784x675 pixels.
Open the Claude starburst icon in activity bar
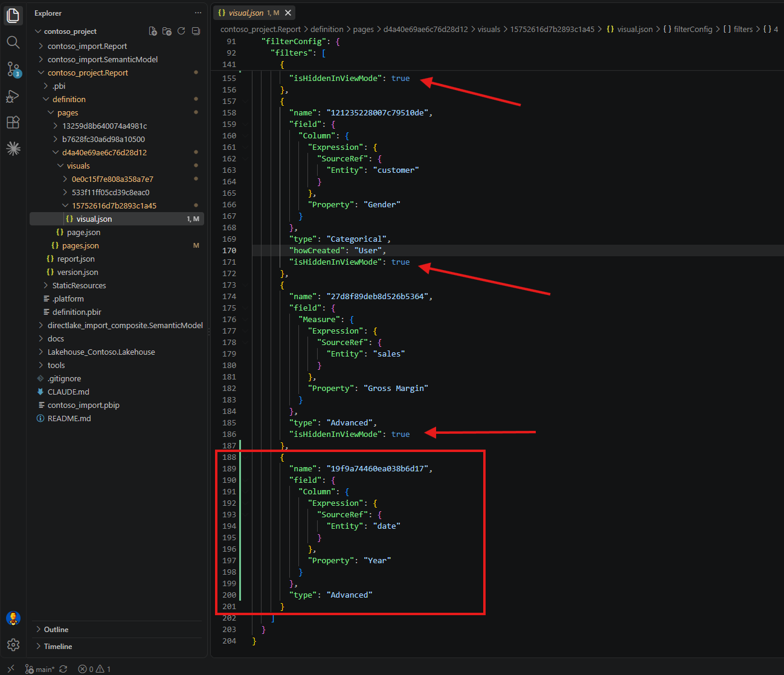click(13, 149)
